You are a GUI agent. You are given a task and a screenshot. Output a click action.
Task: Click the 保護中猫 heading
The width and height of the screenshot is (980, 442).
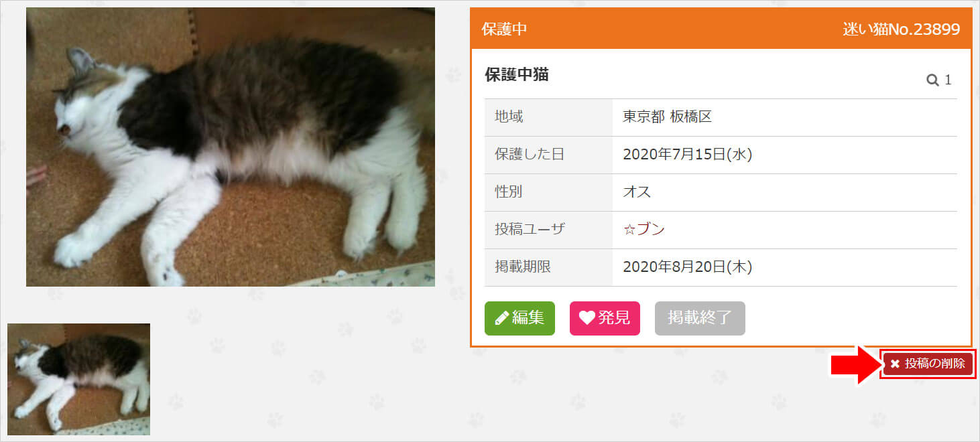517,75
